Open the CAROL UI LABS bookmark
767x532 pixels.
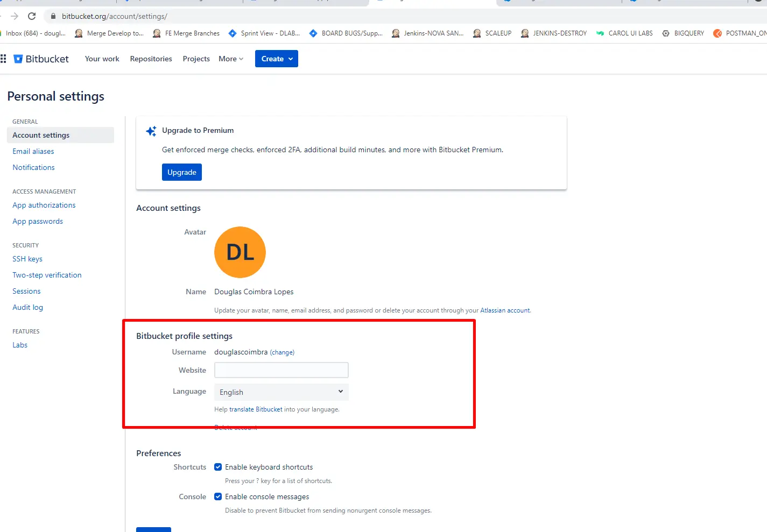click(x=624, y=33)
